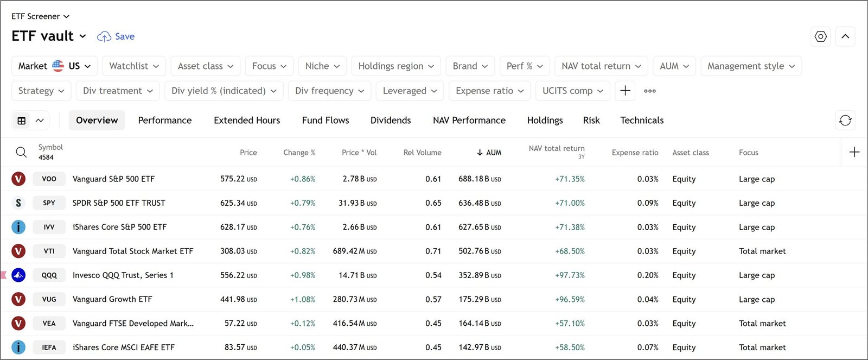Open the Dividends tab

pyautogui.click(x=391, y=120)
